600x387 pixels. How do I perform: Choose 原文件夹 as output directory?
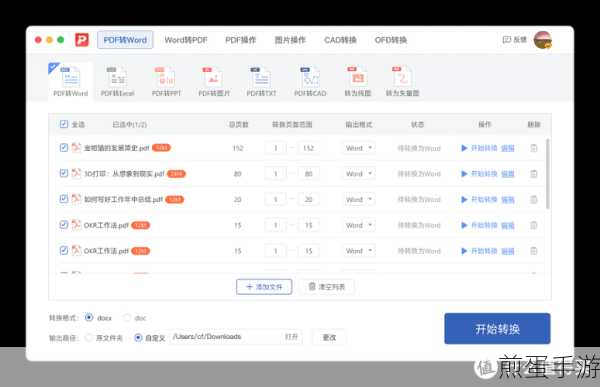click(x=89, y=338)
